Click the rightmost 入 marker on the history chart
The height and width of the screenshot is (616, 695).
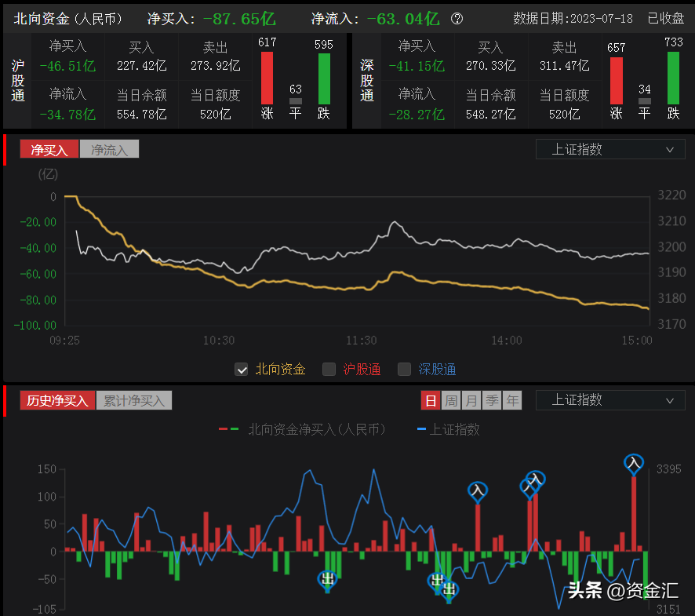tap(633, 464)
